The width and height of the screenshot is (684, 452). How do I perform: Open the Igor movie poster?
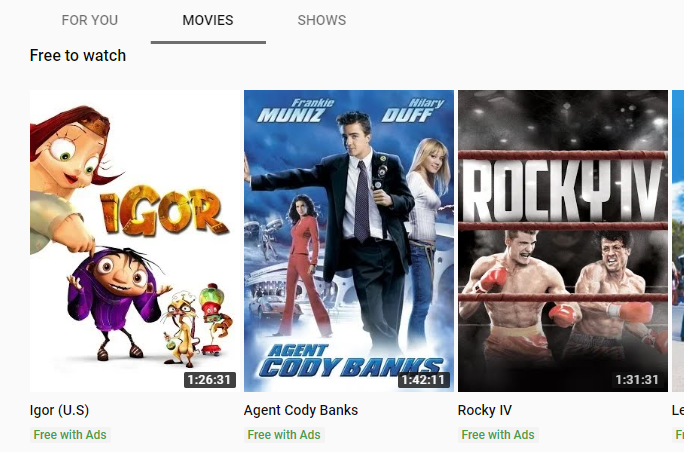[135, 241]
